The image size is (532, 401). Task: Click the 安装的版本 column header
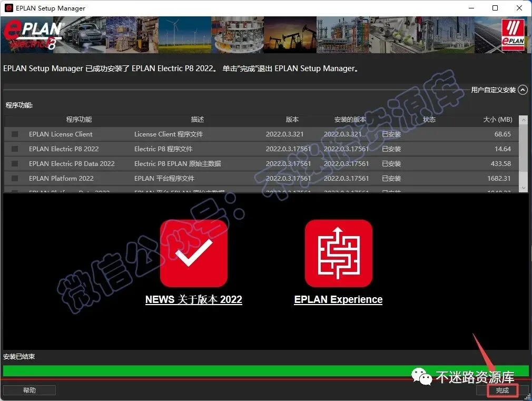point(350,120)
